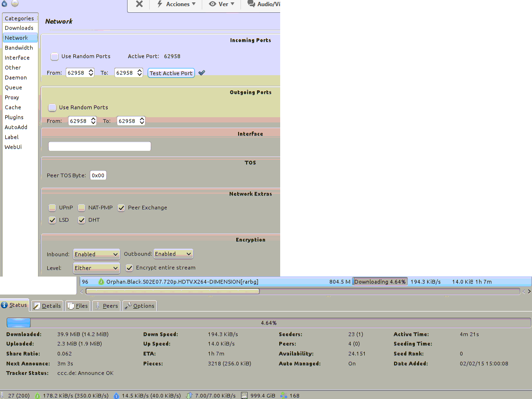Enable the NAT-PMP checkbox

pyautogui.click(x=81, y=208)
